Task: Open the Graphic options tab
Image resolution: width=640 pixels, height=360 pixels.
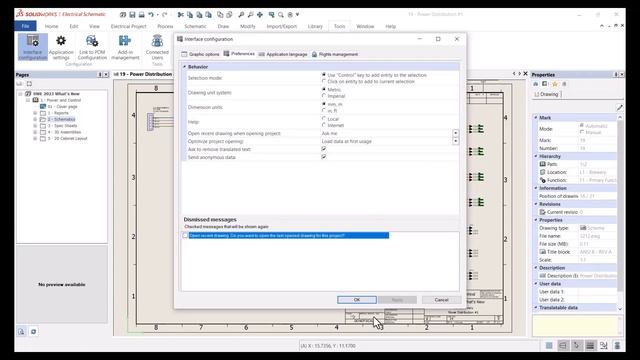Action: click(200, 54)
